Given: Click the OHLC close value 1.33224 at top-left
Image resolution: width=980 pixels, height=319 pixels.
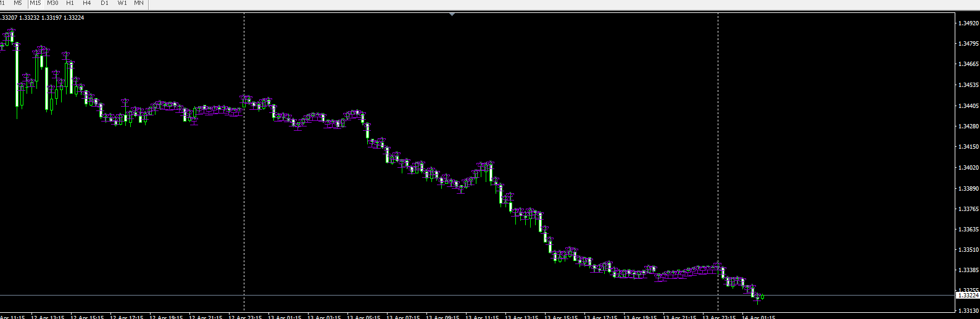Looking at the screenshot, I should point(73,17).
